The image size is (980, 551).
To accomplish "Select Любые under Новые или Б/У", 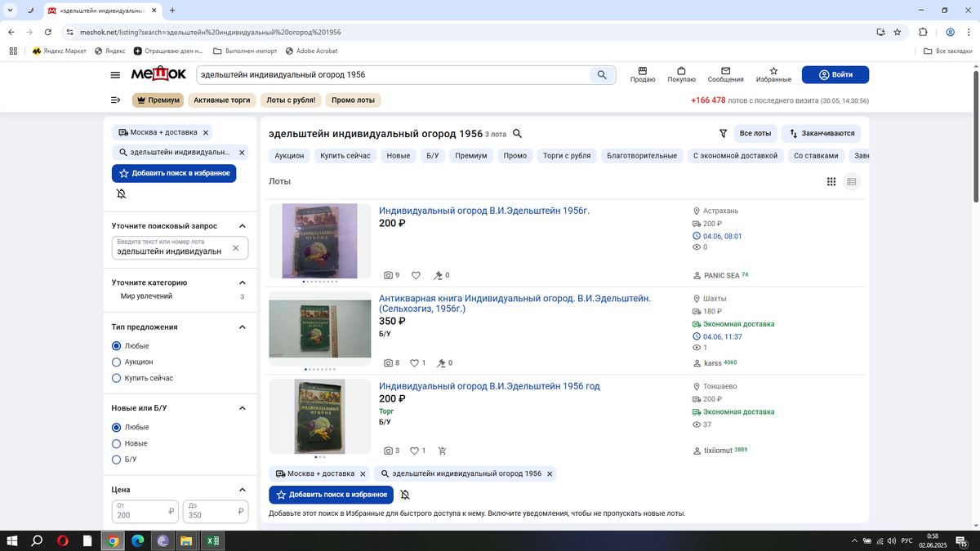I will coord(116,427).
